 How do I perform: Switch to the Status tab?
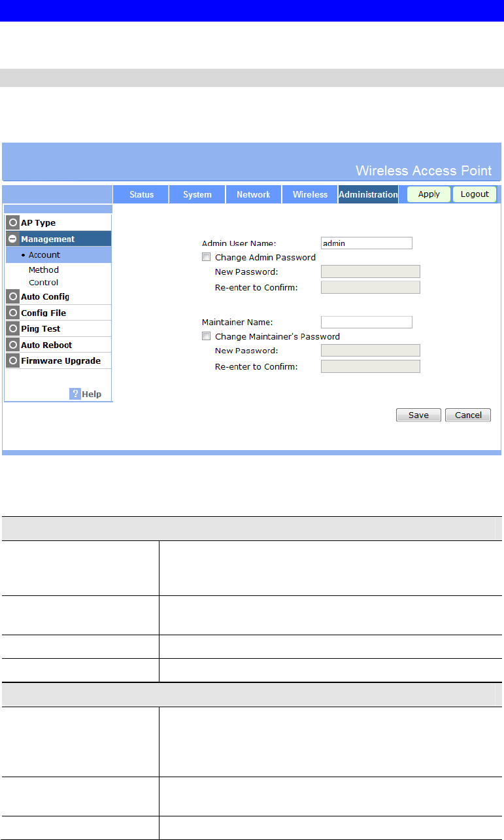141,194
